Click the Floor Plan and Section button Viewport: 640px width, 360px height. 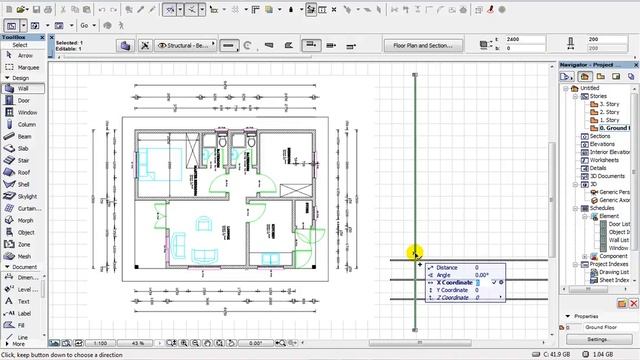423,46
